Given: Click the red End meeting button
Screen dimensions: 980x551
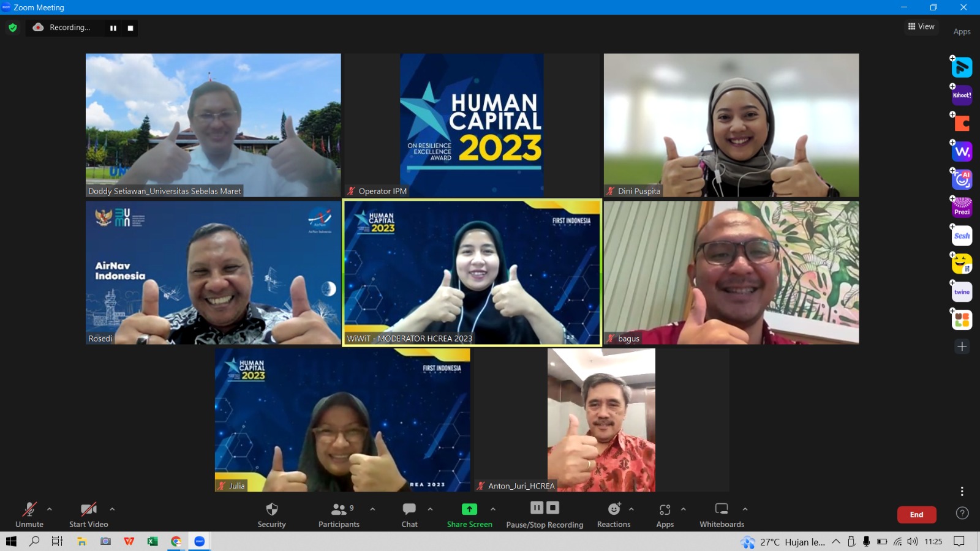Looking at the screenshot, I should coord(916,515).
